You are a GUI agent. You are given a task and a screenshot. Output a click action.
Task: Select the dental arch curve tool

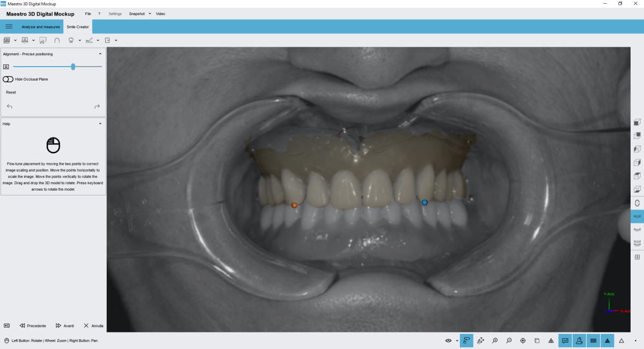point(57,40)
